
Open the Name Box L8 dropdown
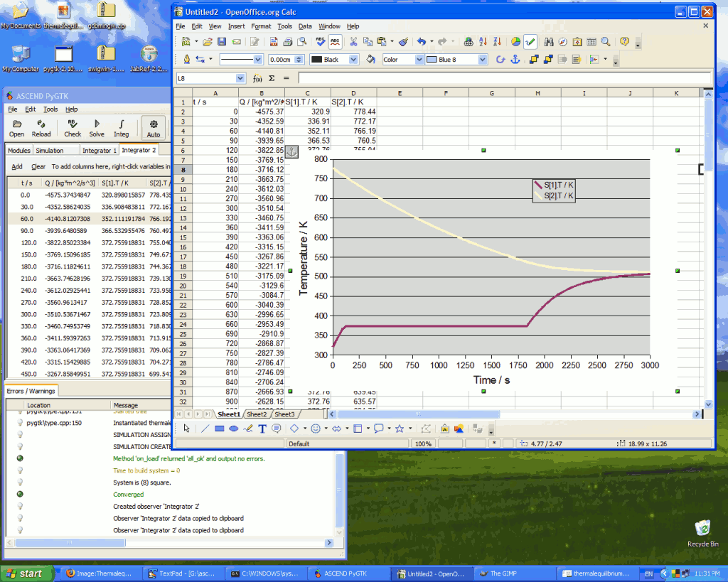[x=240, y=78]
